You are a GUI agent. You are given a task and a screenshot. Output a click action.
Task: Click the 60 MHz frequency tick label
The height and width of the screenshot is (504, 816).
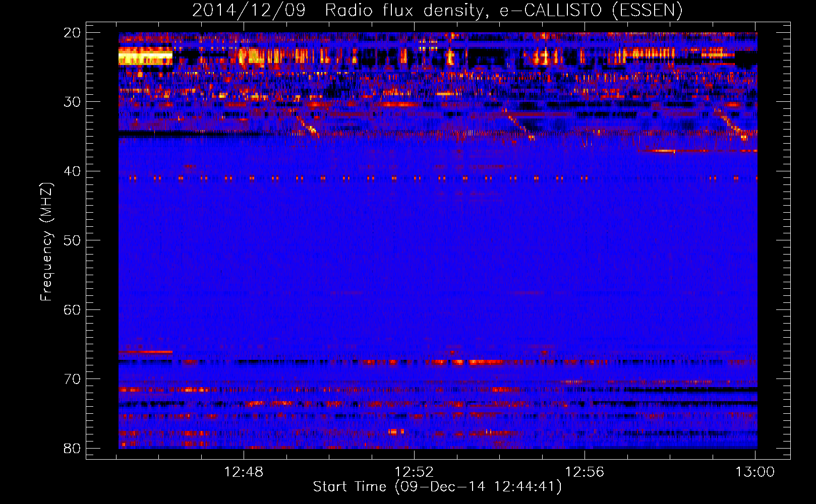pos(72,309)
